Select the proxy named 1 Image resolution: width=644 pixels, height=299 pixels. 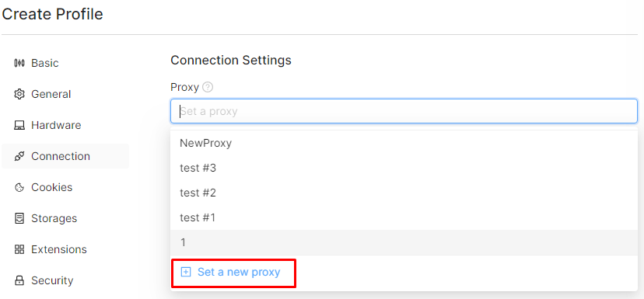404,242
